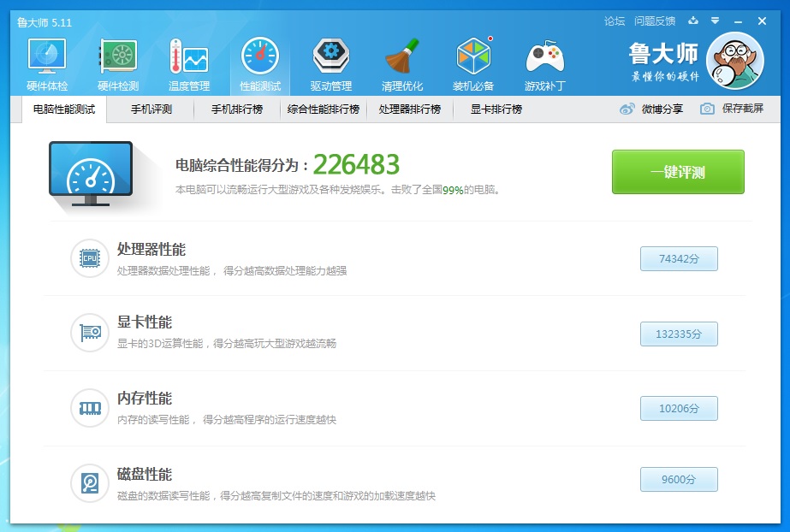Click the download tray icon in title bar

pyautogui.click(x=693, y=21)
